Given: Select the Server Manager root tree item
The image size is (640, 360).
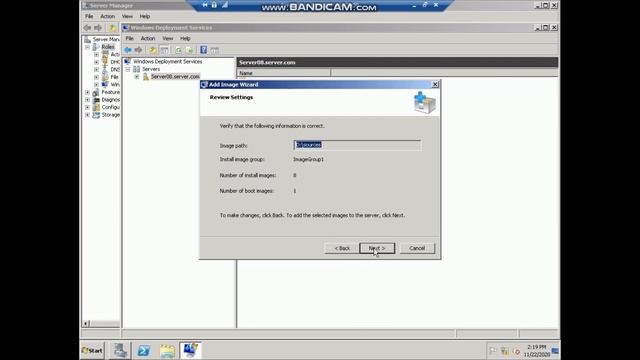Looking at the screenshot, I should (x=106, y=39).
